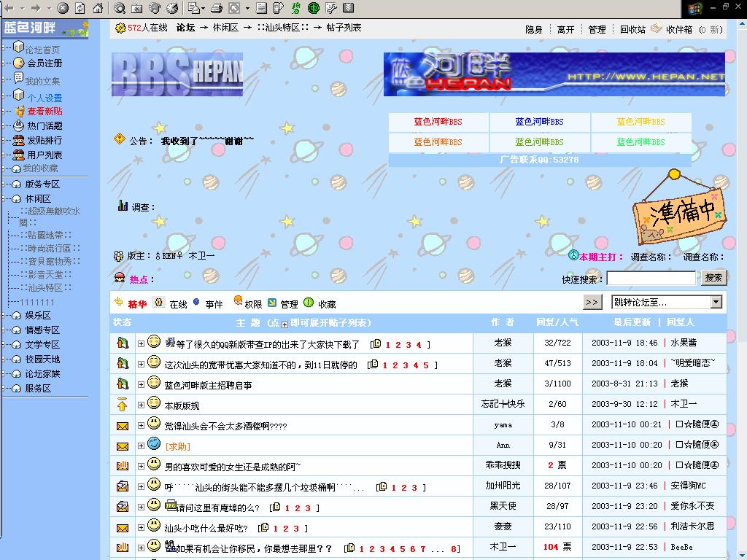The height and width of the screenshot is (560, 747).
Task: Click the 快速搜索 text field
Action: coord(651,278)
